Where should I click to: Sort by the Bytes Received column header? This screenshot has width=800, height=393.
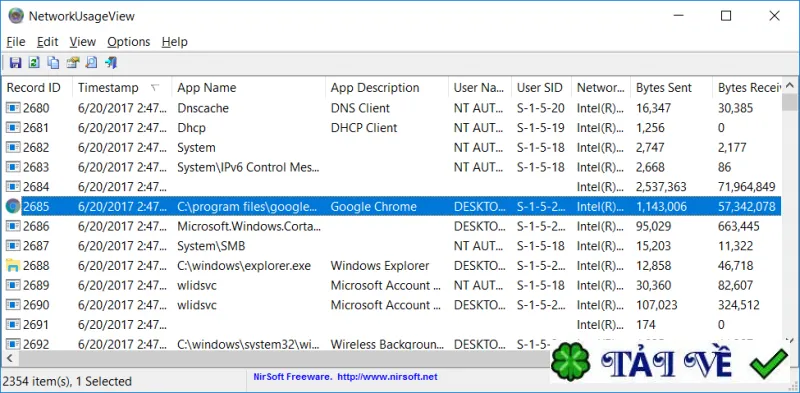(x=747, y=88)
